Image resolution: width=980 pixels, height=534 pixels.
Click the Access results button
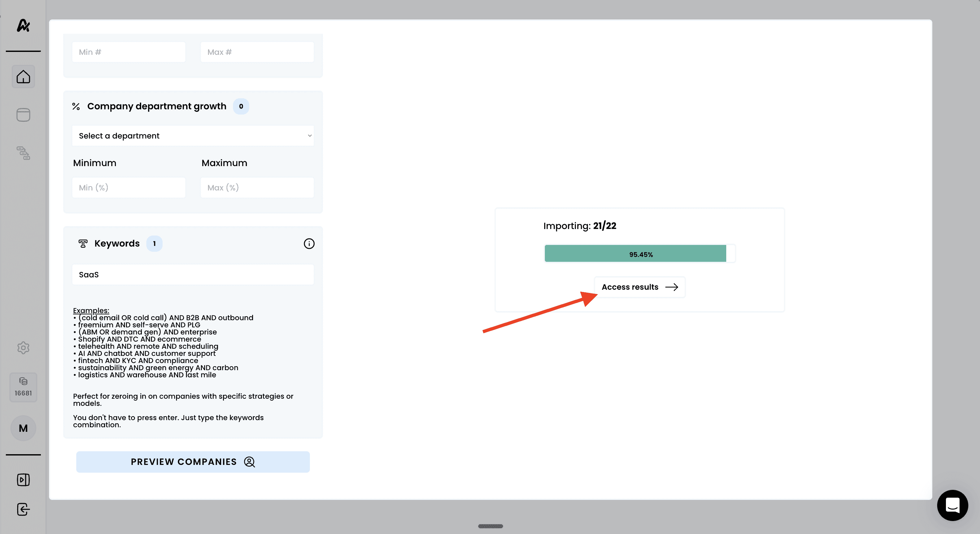pyautogui.click(x=640, y=287)
